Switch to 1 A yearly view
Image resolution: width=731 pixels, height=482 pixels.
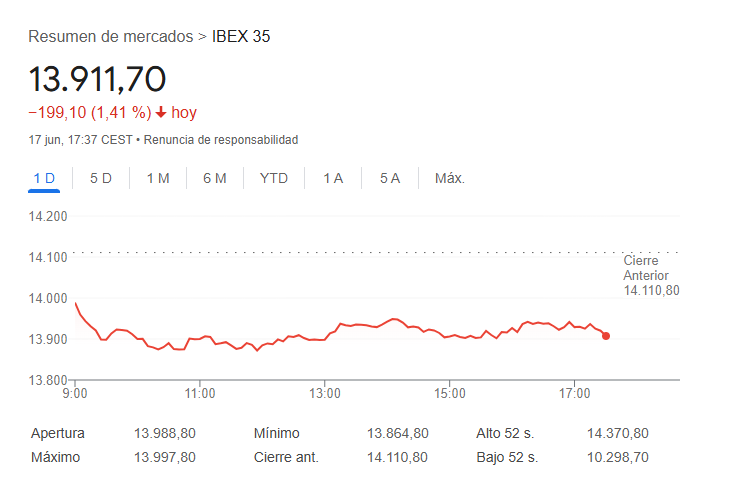point(333,178)
